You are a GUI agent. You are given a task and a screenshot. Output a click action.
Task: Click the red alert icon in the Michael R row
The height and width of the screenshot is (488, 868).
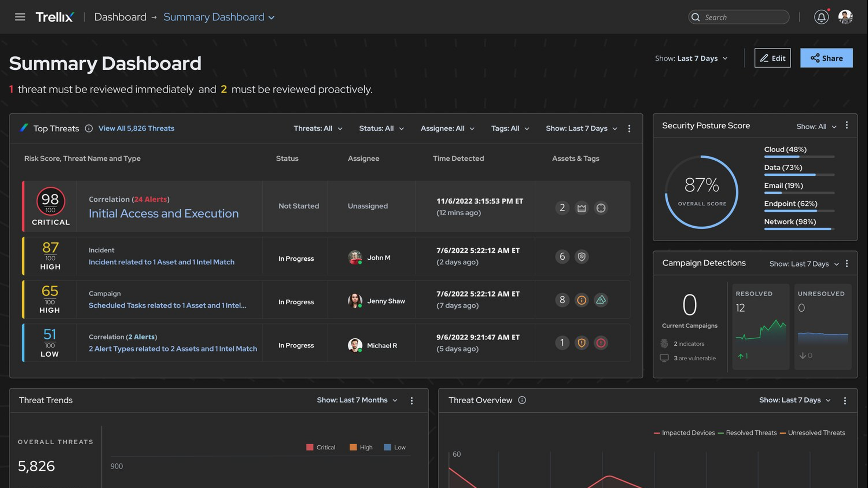(601, 343)
